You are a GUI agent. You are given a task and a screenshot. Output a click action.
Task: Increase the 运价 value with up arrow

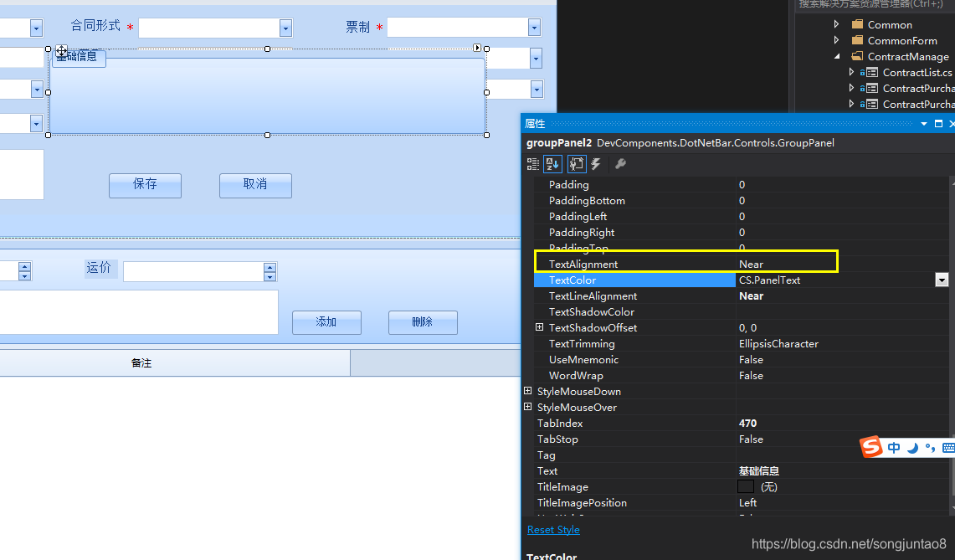click(270, 267)
